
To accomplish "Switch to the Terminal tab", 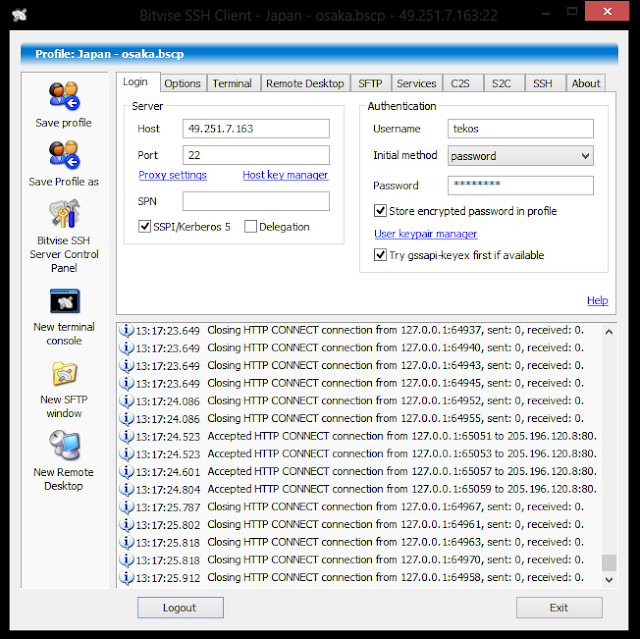I will (232, 83).
